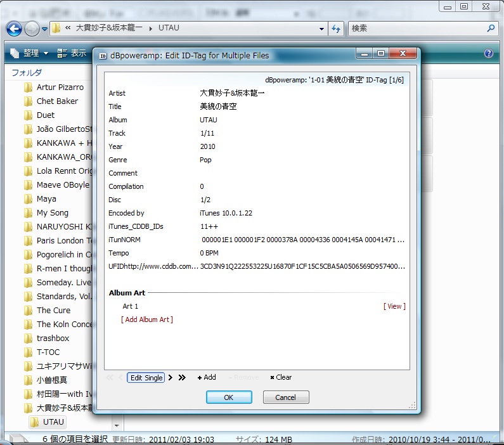Select the The Cure folder in tree
Image resolution: width=504 pixels, height=445 pixels.
53,311
